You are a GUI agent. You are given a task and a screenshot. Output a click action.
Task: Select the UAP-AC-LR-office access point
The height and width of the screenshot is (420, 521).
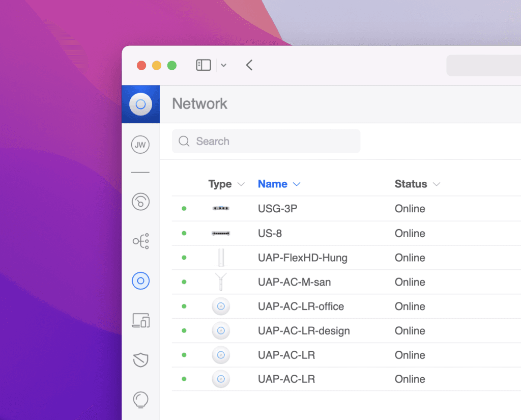[301, 306]
